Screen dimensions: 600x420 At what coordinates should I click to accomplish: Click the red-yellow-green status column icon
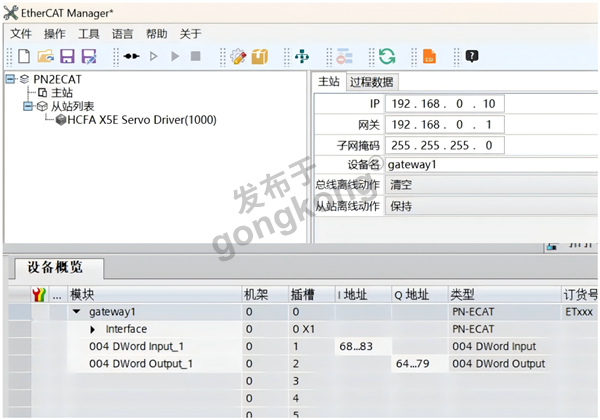click(x=39, y=295)
